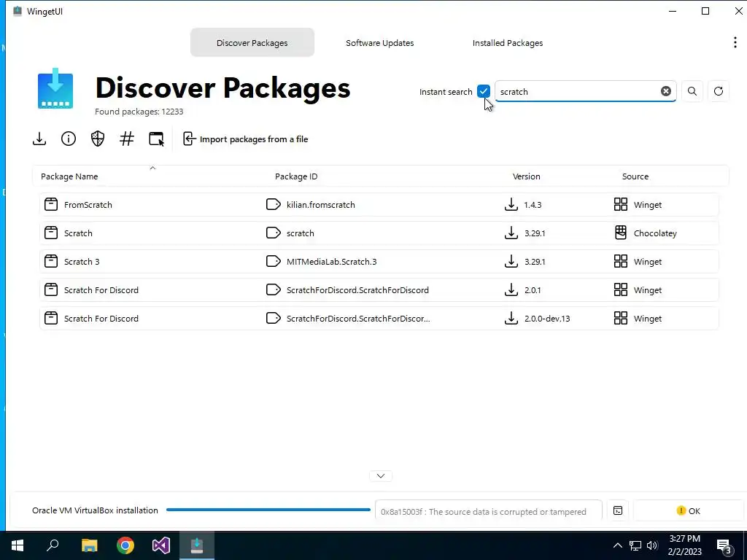Switch to the Discover Packages tab
747x560 pixels.
pyautogui.click(x=252, y=43)
